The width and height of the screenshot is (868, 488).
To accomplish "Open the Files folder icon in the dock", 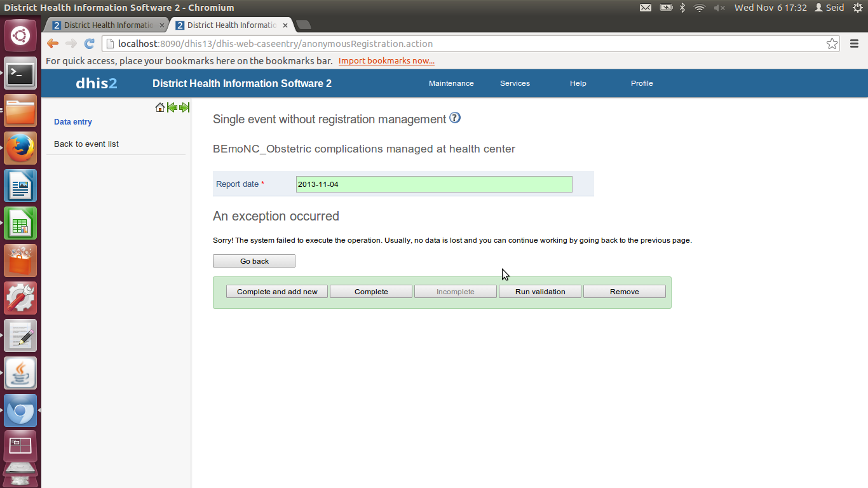I will click(20, 111).
